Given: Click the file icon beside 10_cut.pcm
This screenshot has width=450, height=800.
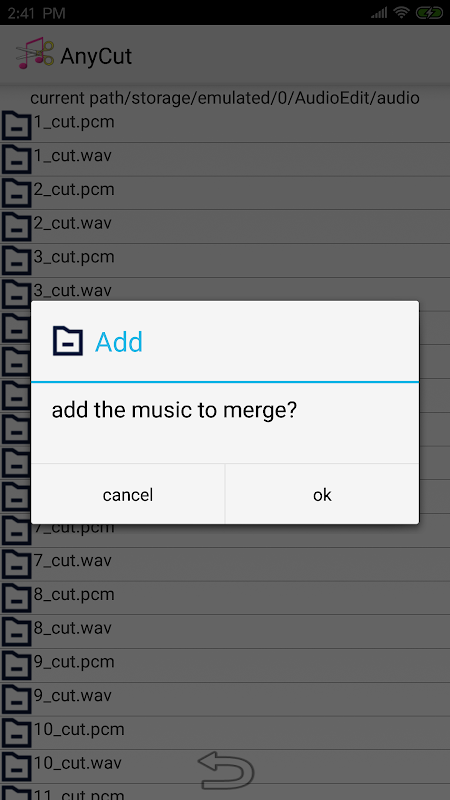Looking at the screenshot, I should pyautogui.click(x=16, y=731).
